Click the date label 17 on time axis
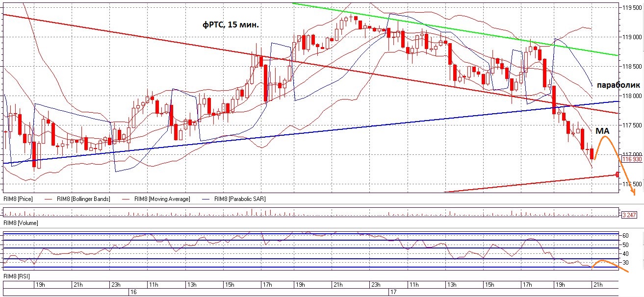This screenshot has height=297, width=644. click(x=392, y=292)
